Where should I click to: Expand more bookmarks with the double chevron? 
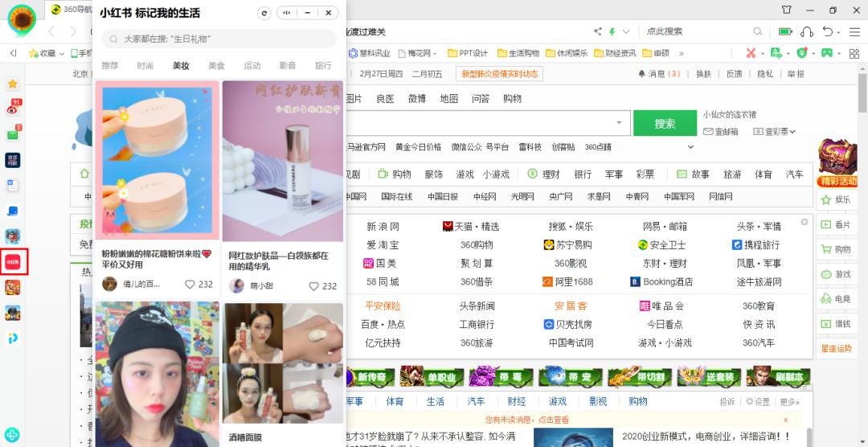point(681,53)
